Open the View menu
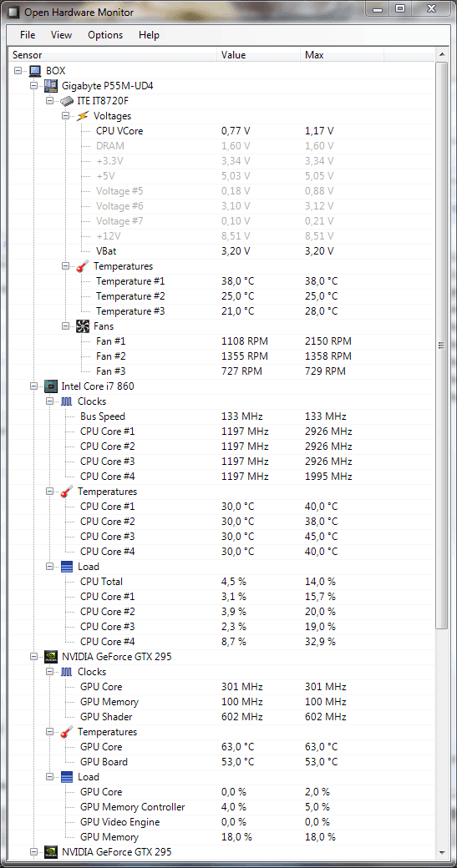Image resolution: width=457 pixels, height=868 pixels. (62, 35)
